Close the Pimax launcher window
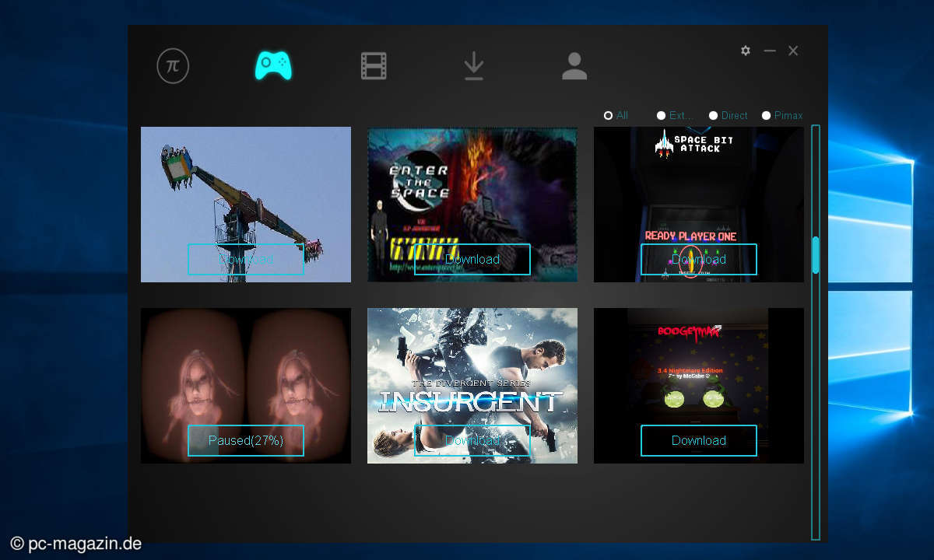The image size is (934, 560). coord(793,51)
